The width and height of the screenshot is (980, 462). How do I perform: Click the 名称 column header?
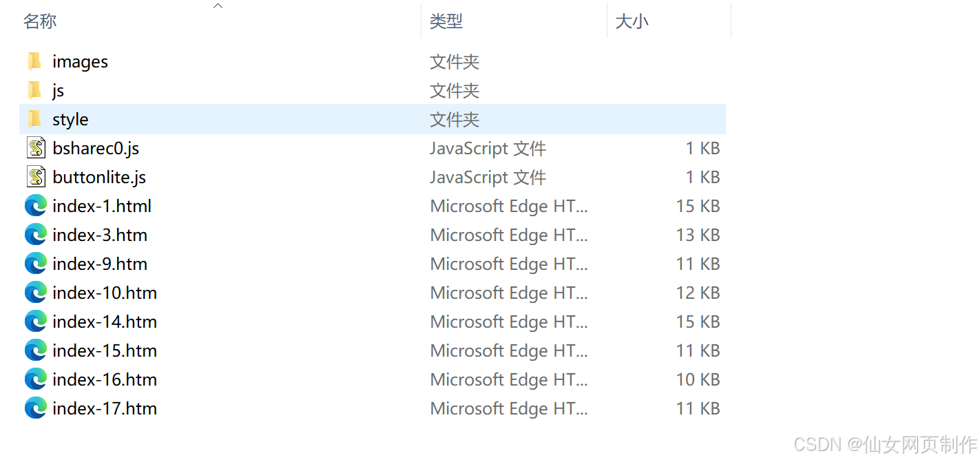(x=39, y=21)
